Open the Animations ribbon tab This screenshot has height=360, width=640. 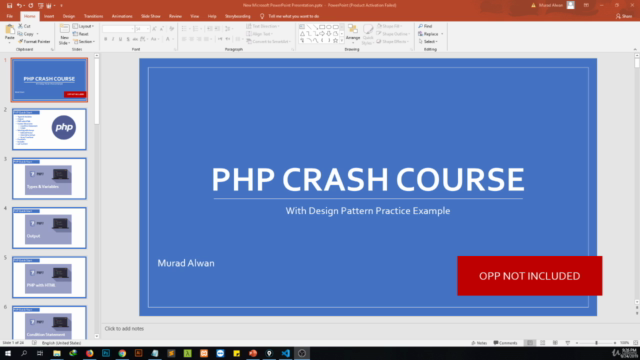(x=122, y=16)
